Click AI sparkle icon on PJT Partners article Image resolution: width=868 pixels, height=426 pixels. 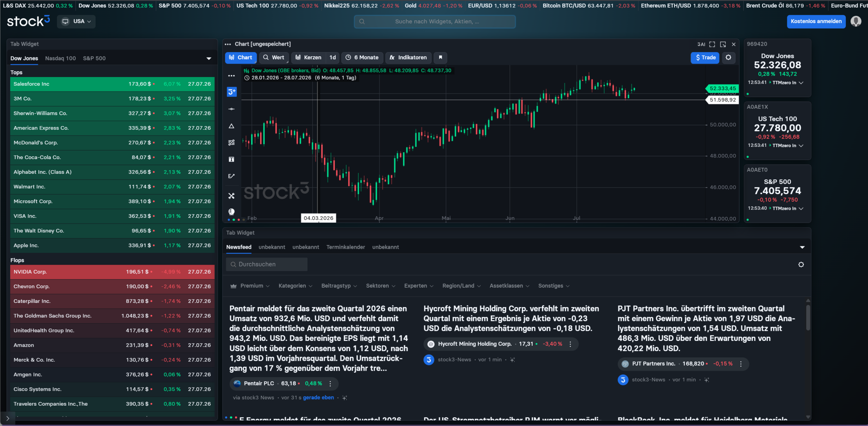pos(707,380)
